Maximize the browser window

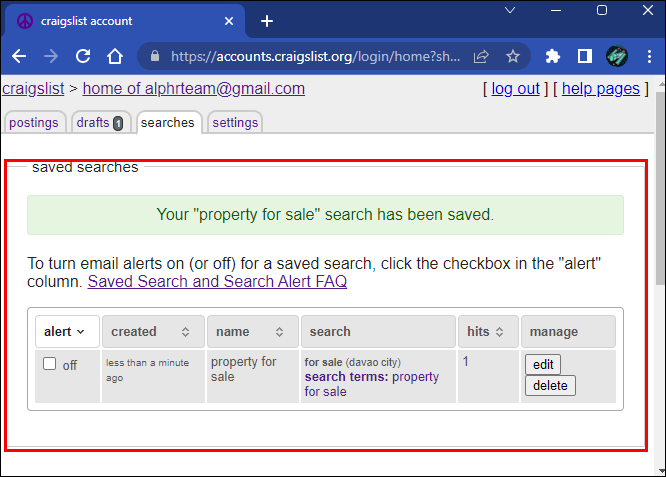click(602, 10)
